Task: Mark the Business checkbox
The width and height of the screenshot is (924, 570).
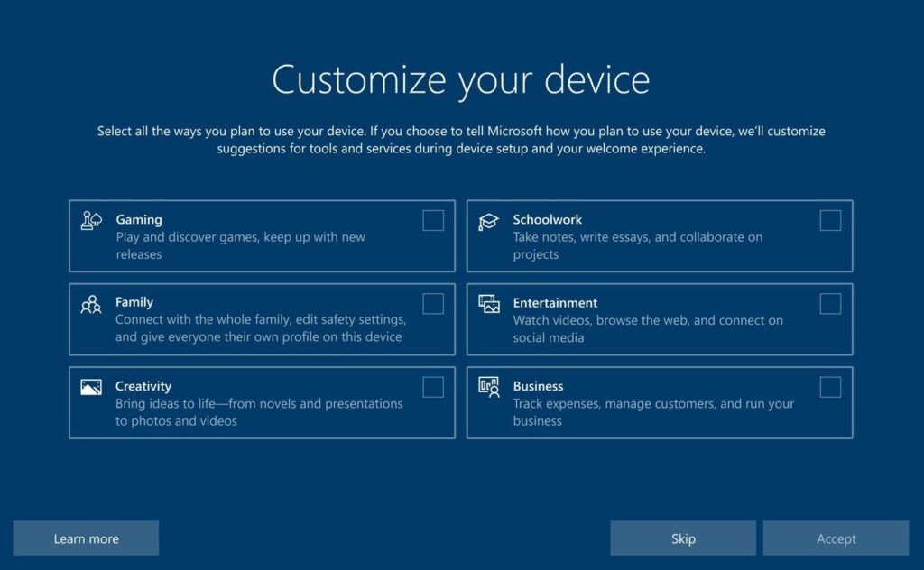Action: (x=830, y=388)
